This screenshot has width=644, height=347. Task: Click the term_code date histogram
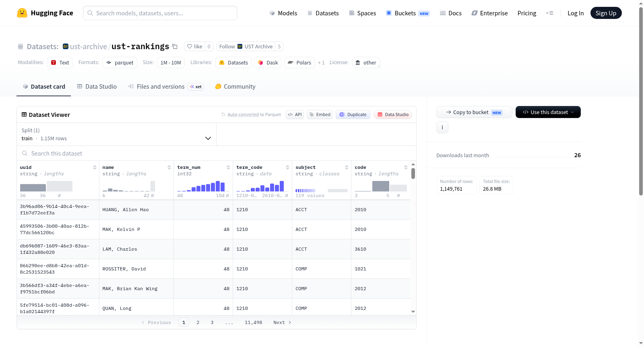click(262, 186)
